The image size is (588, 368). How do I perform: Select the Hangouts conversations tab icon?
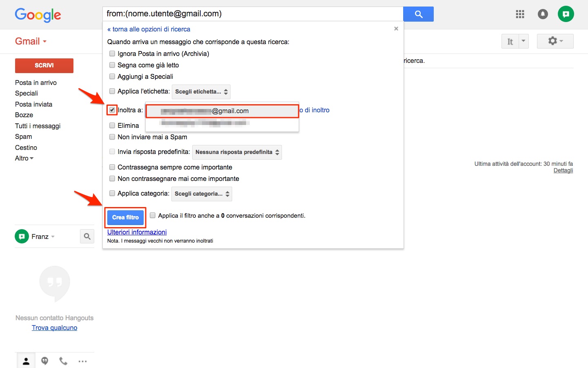click(45, 361)
